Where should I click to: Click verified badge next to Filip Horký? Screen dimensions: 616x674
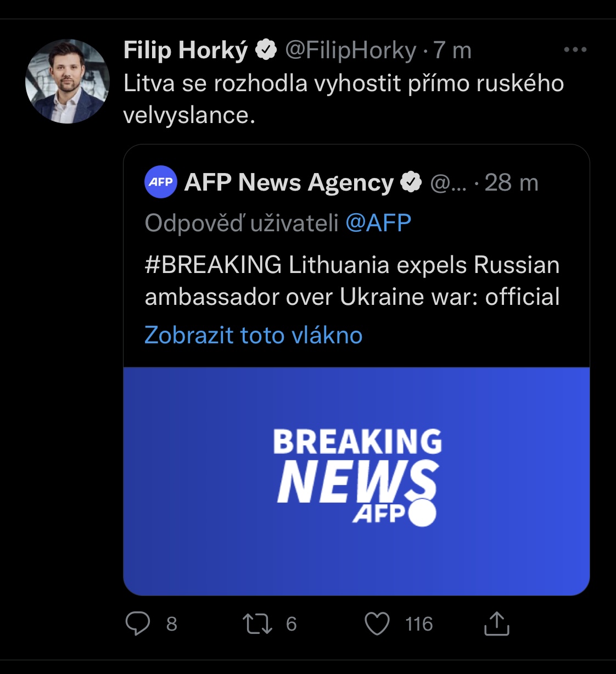click(x=267, y=51)
